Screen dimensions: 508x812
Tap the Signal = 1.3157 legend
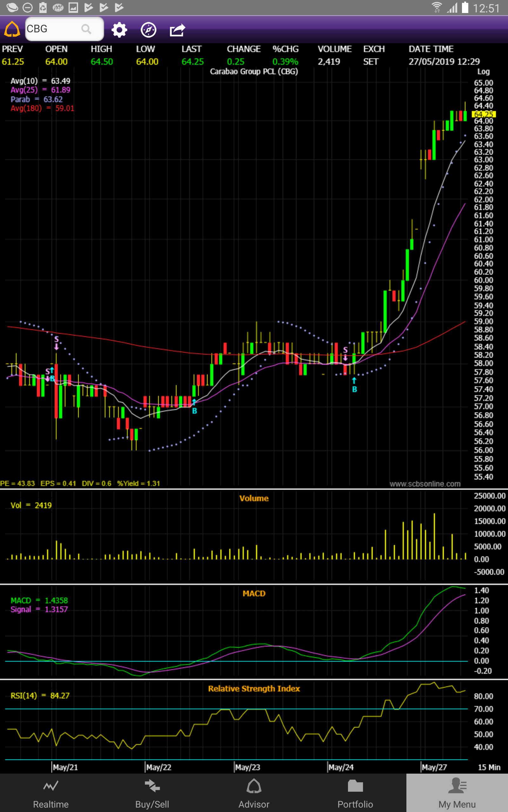click(x=39, y=609)
